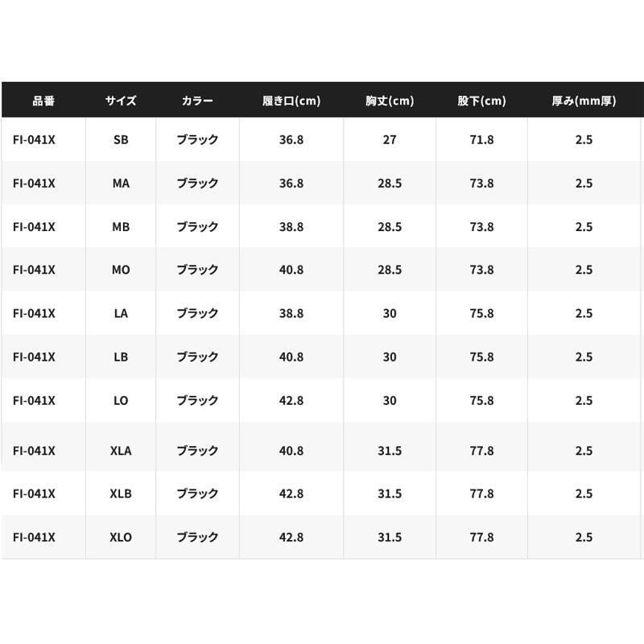Click the カラー column header
This screenshot has width=644, height=644.
197,101
